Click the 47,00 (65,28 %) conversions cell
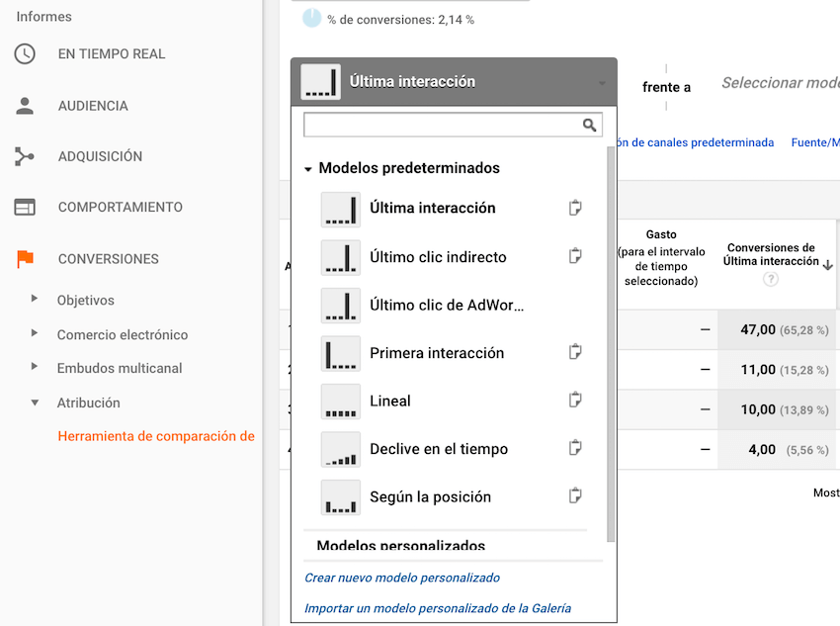Image resolution: width=840 pixels, height=626 pixels. (x=777, y=329)
